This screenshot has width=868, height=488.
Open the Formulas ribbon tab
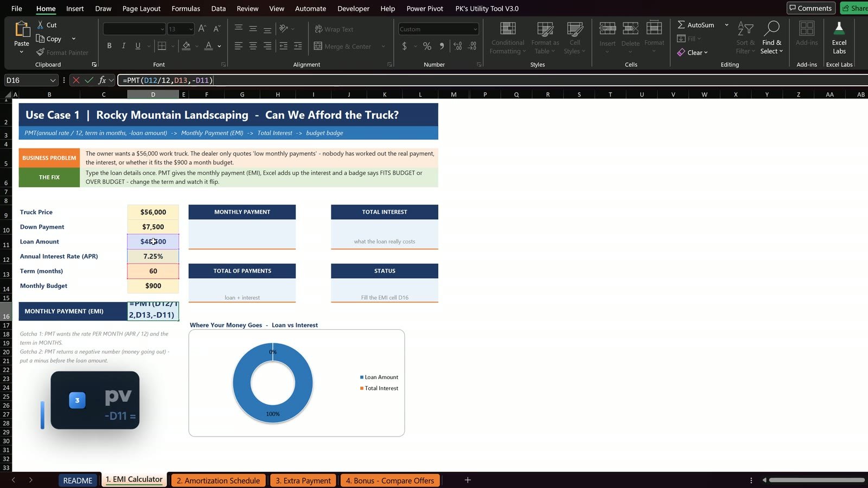click(x=186, y=8)
